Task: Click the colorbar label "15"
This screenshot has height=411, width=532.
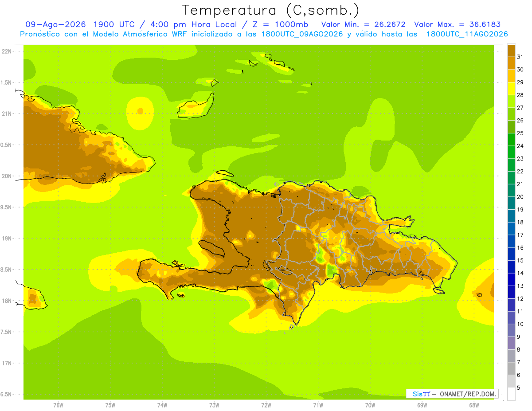Action: [520, 260]
